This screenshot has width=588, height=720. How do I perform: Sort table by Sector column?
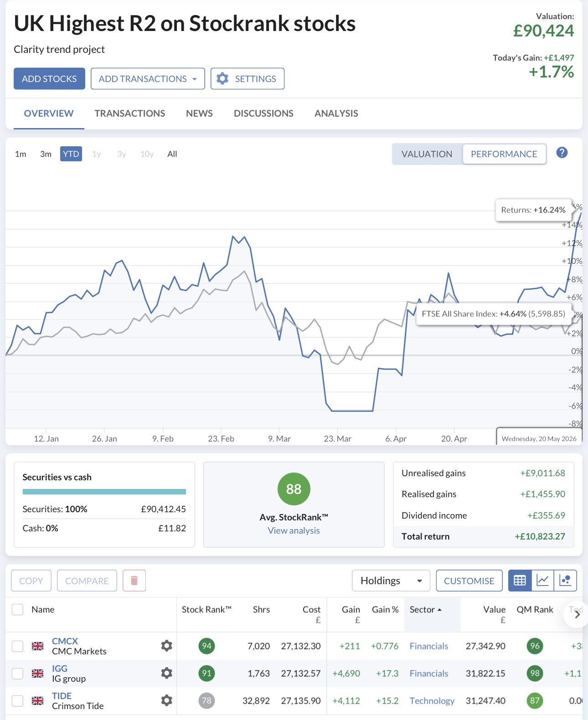click(x=426, y=610)
